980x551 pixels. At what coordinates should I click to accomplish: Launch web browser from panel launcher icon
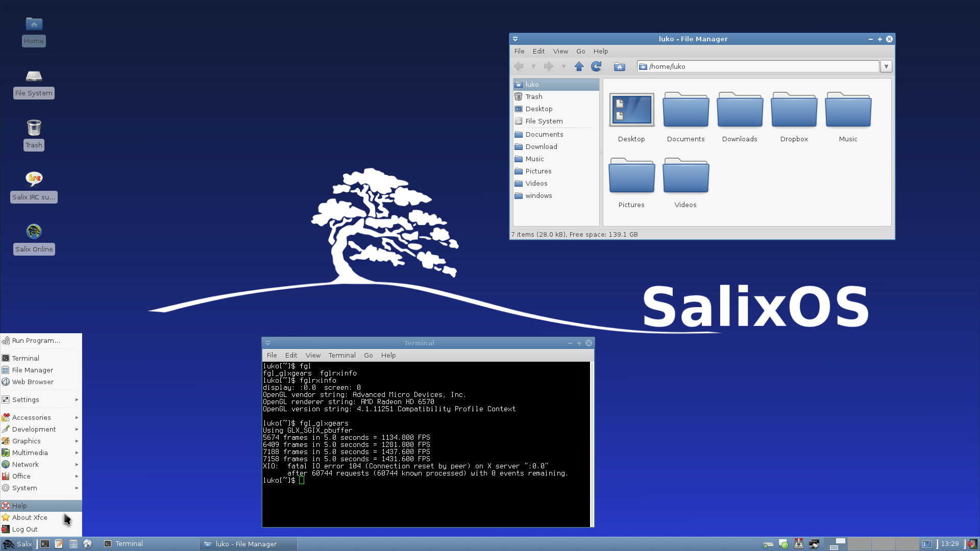(88, 544)
